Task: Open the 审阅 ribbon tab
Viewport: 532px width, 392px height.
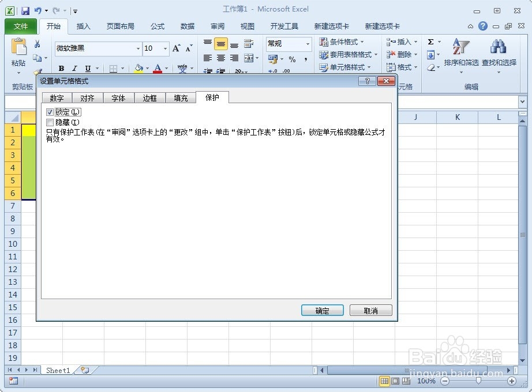Action: point(217,26)
